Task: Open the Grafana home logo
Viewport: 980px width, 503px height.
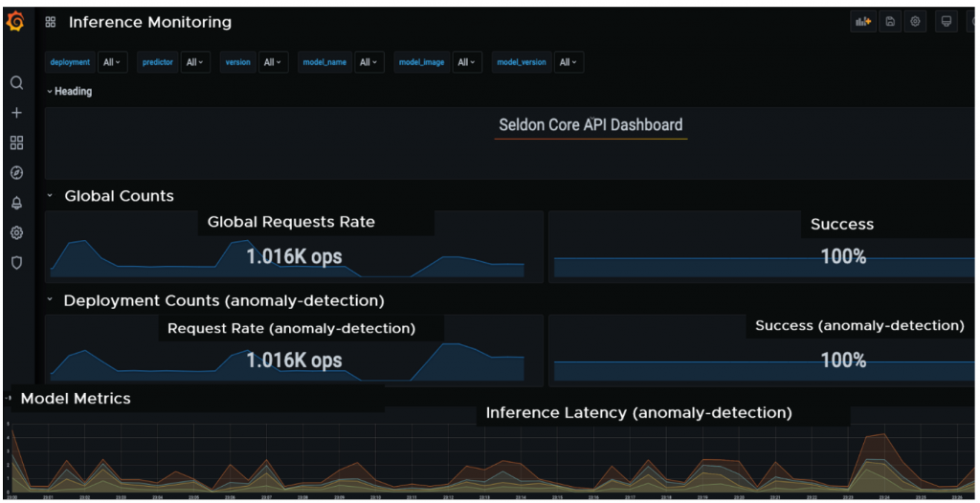Action: click(15, 22)
